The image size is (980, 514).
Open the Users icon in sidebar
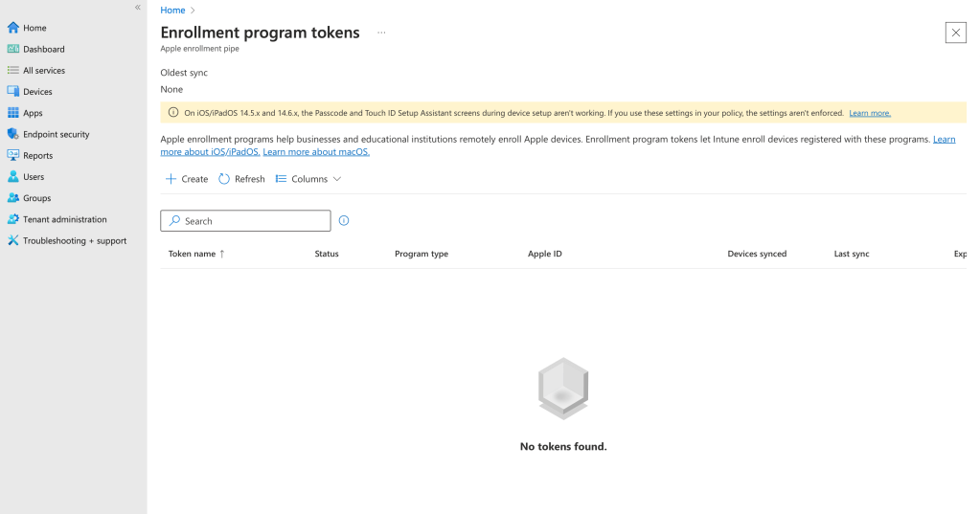13,177
